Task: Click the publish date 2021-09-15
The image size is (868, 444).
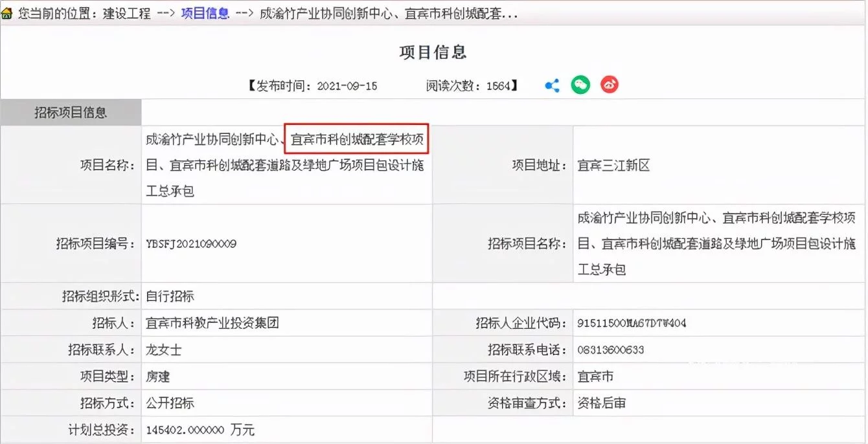Action: [x=347, y=86]
